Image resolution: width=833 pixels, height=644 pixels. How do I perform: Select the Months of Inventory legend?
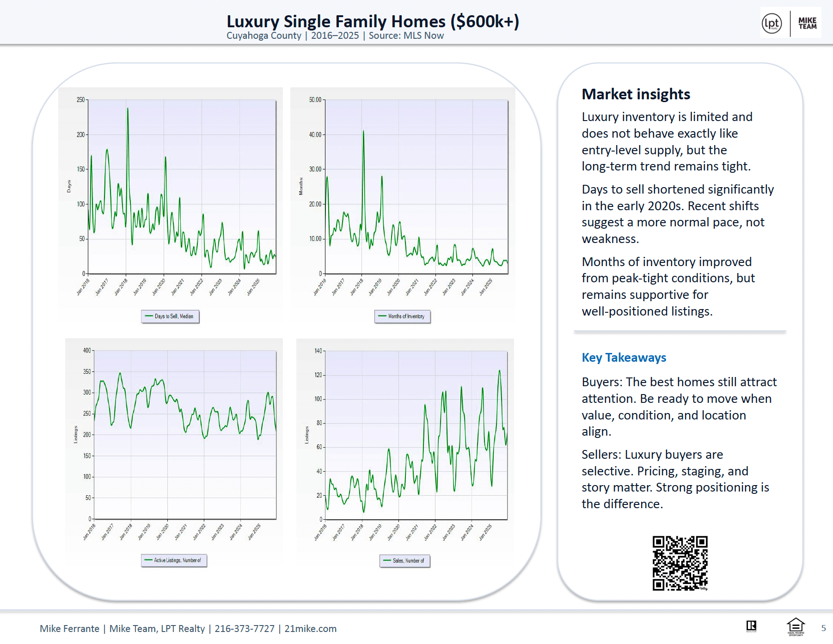pos(403,316)
